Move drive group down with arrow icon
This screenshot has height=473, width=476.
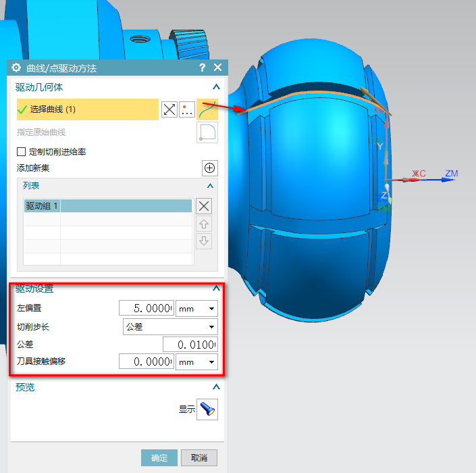(x=204, y=241)
